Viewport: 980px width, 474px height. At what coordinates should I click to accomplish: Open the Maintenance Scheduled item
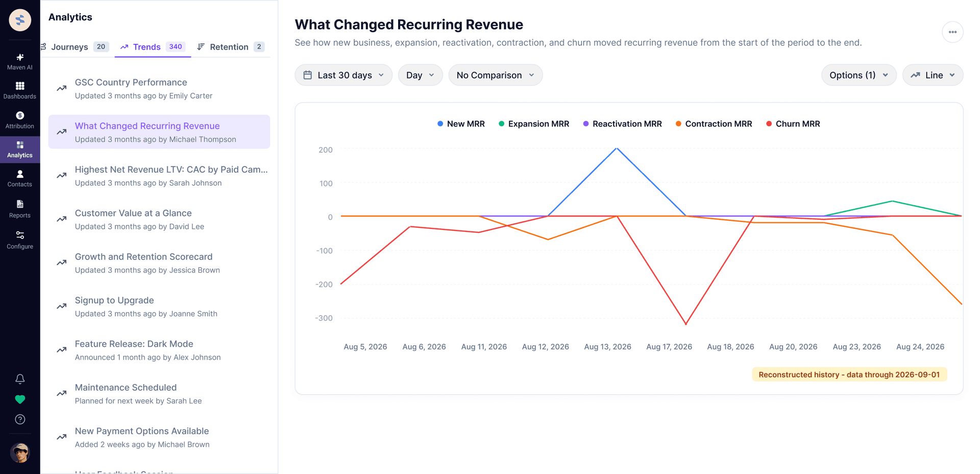(159, 393)
